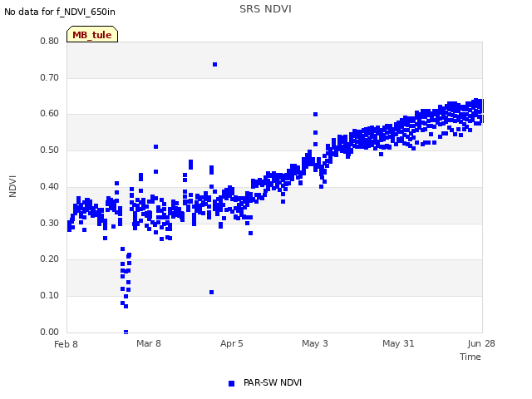The width and height of the screenshot is (532, 399).
Task: Click the SRS NDVI chart title
Action: coord(265,9)
